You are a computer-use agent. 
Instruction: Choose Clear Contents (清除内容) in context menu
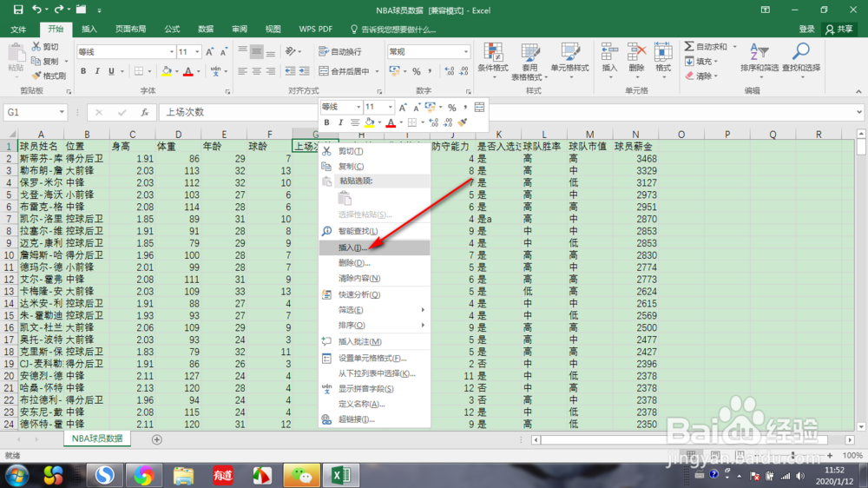[x=374, y=278]
